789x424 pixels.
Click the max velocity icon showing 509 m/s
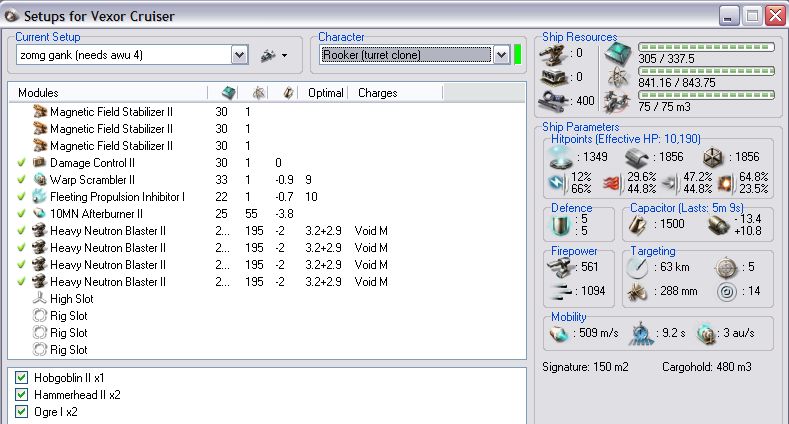tap(559, 333)
